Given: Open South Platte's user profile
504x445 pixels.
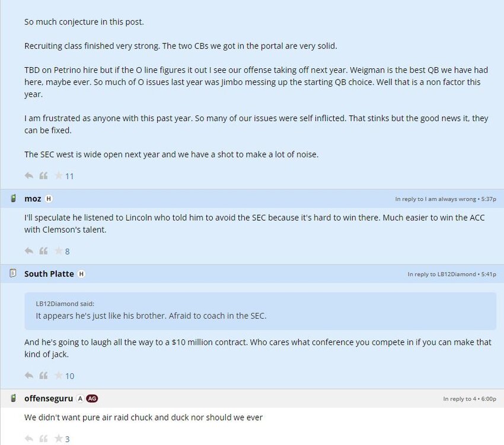Looking at the screenshot, I should point(49,274).
